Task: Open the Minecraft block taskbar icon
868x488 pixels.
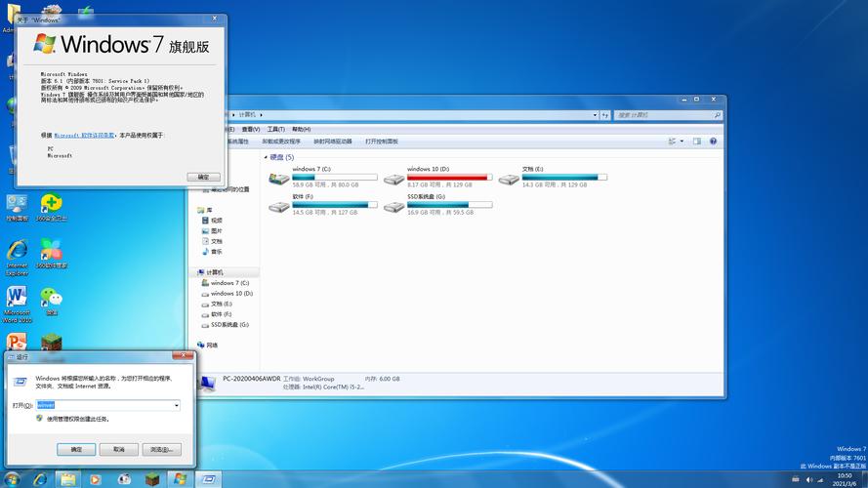Action: coord(152,479)
